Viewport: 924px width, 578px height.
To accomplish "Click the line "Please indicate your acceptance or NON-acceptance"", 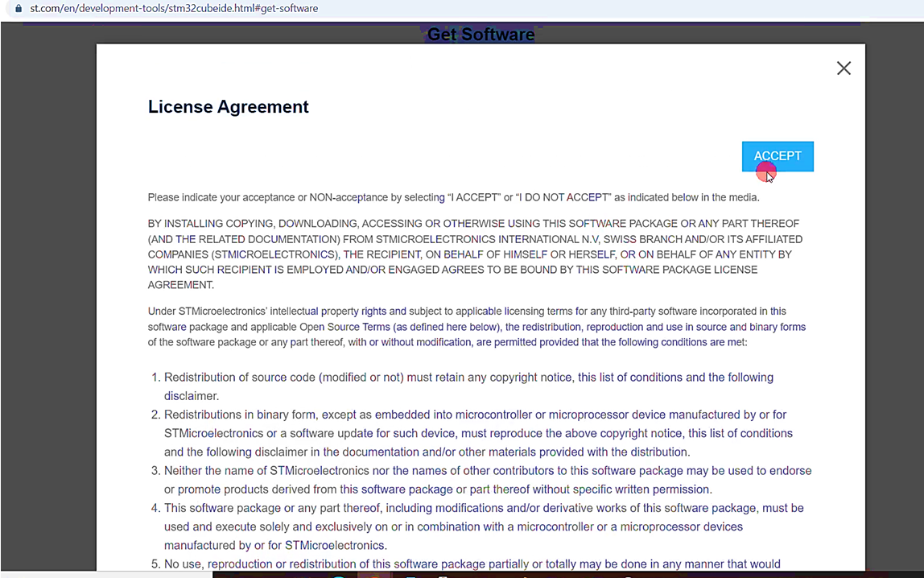I will (x=453, y=197).
